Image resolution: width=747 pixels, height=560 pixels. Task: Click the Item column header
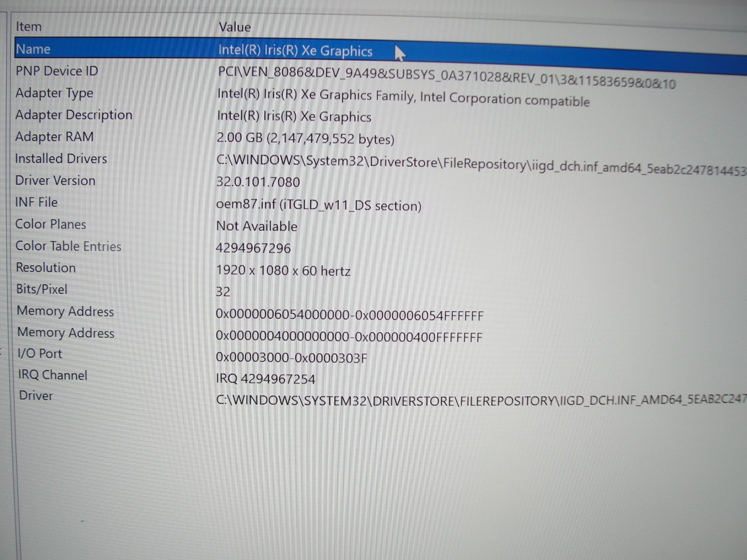[x=29, y=27]
